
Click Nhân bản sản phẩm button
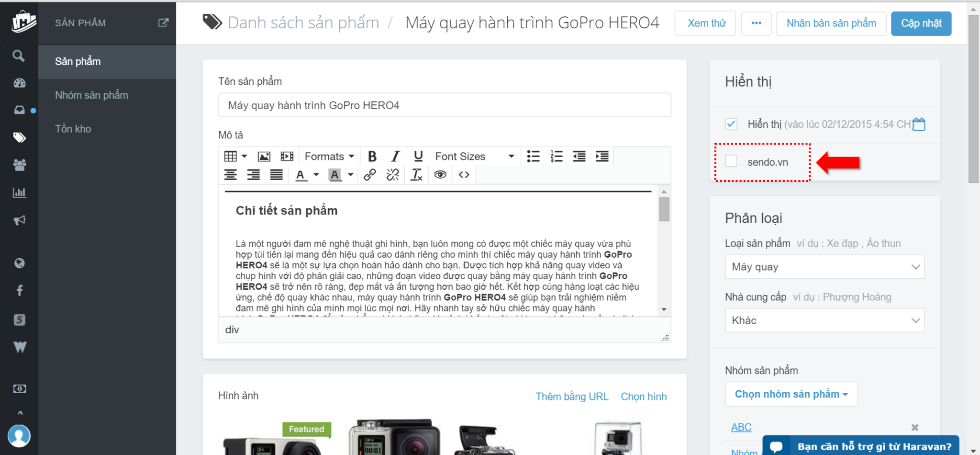pyautogui.click(x=831, y=23)
